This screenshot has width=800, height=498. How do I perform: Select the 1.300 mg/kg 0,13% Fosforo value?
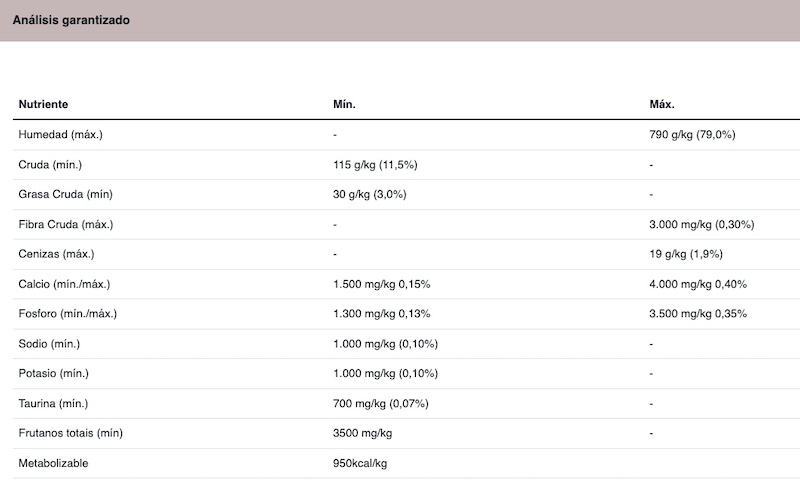click(x=382, y=314)
